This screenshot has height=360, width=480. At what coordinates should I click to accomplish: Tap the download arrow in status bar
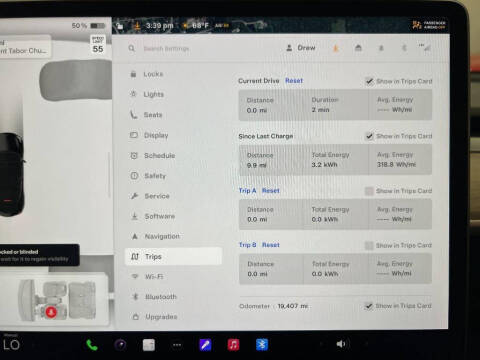click(137, 26)
